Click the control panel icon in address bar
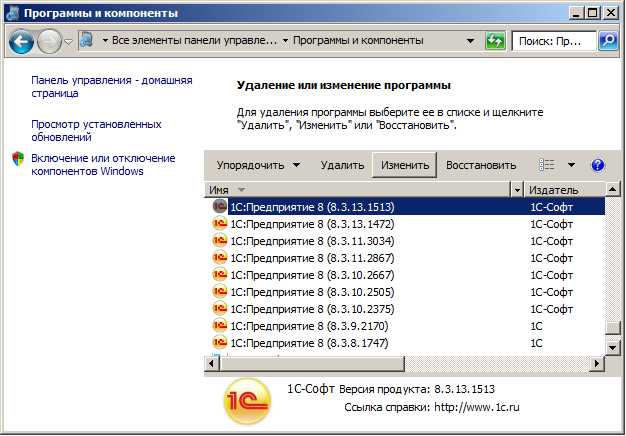The width and height of the screenshot is (626, 436). click(87, 41)
